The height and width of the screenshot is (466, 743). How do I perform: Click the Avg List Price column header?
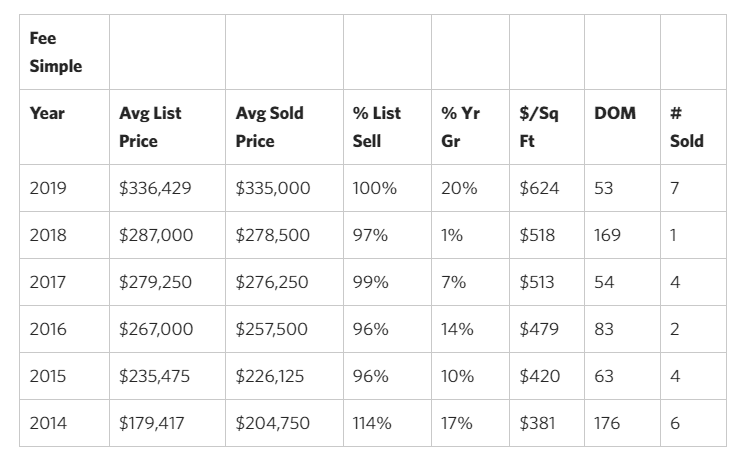tap(149, 127)
